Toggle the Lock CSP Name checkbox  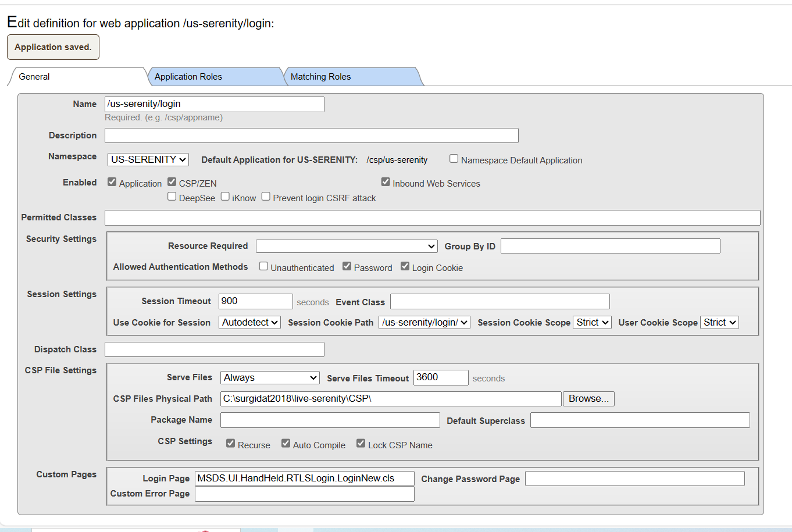click(361, 444)
